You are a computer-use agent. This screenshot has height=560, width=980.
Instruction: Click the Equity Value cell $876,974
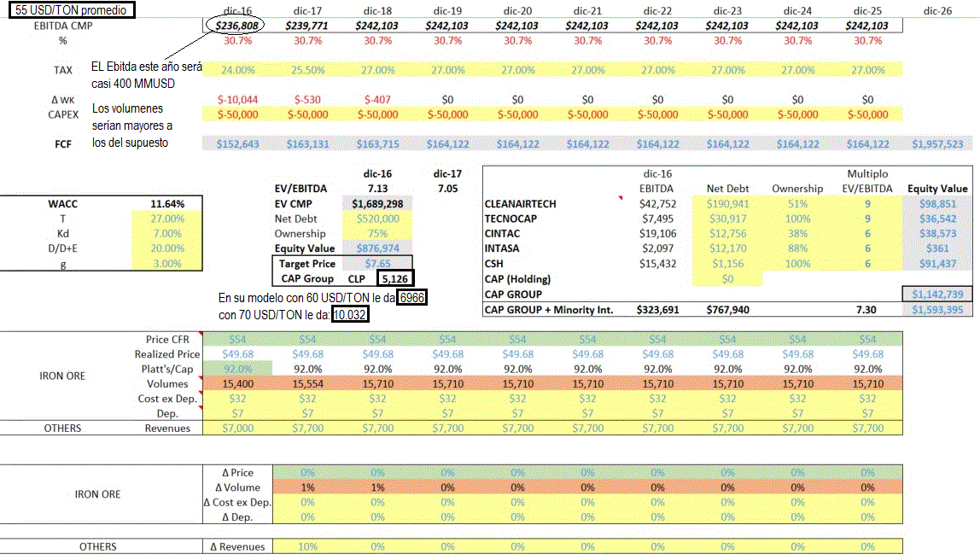377,248
